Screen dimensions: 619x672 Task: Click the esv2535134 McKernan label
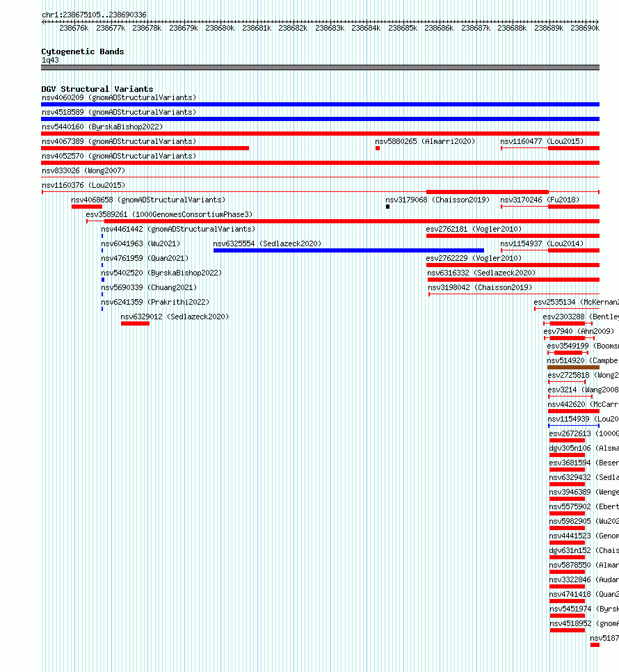[x=576, y=302]
